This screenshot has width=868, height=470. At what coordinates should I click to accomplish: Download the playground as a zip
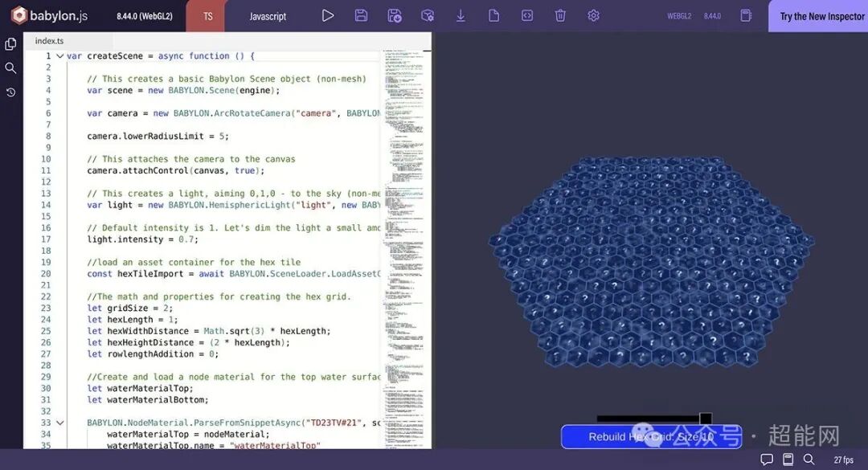tap(459, 15)
